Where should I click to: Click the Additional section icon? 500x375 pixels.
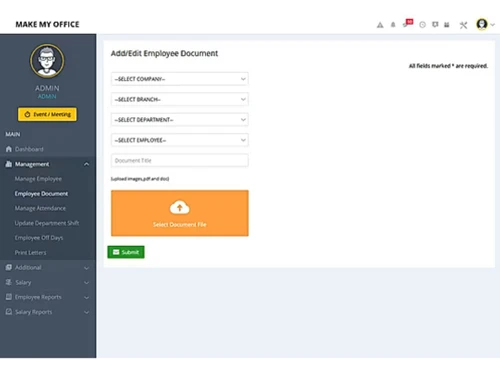[x=9, y=267]
